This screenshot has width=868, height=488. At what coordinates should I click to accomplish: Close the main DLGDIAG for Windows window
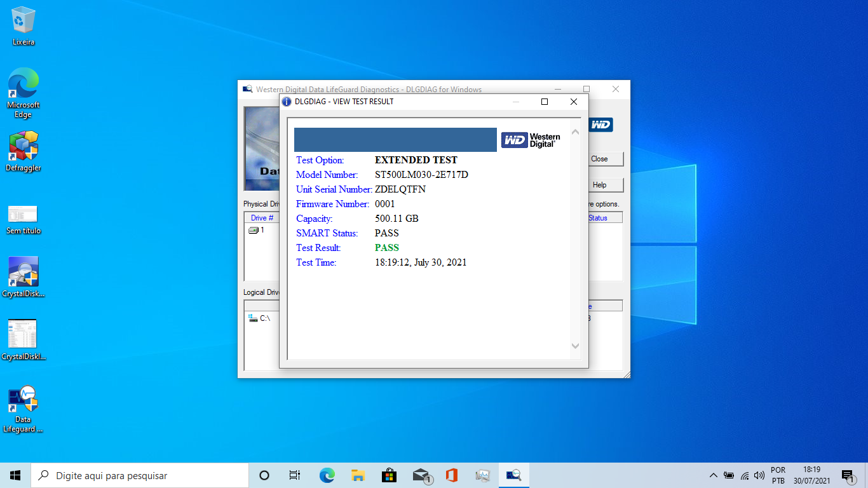[x=616, y=89]
